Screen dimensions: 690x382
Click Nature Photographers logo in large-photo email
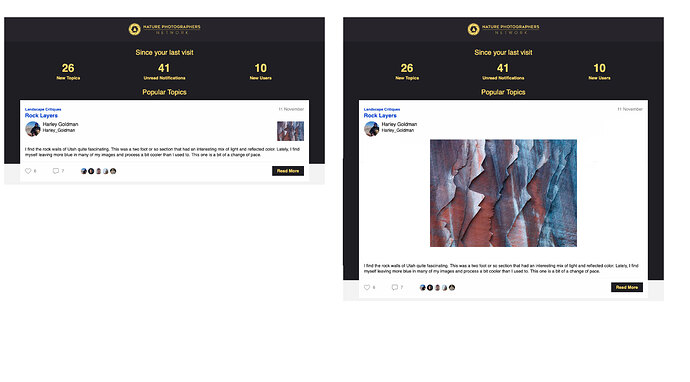(x=503, y=29)
